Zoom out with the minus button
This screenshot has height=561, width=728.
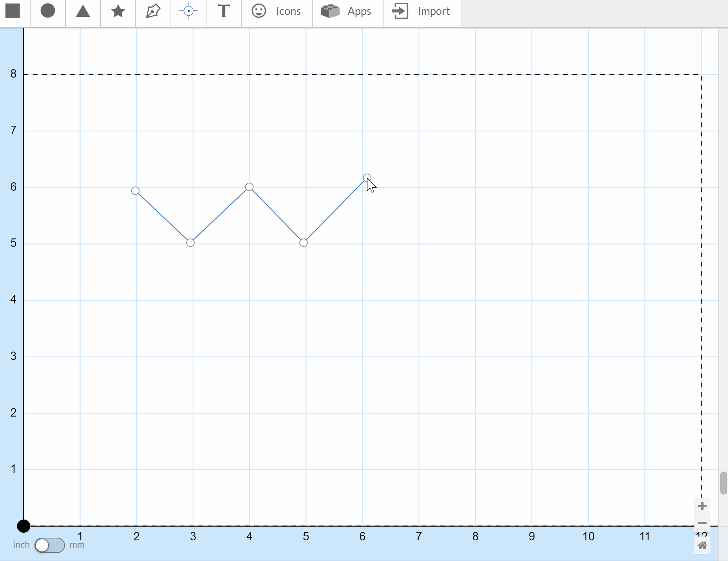702,523
